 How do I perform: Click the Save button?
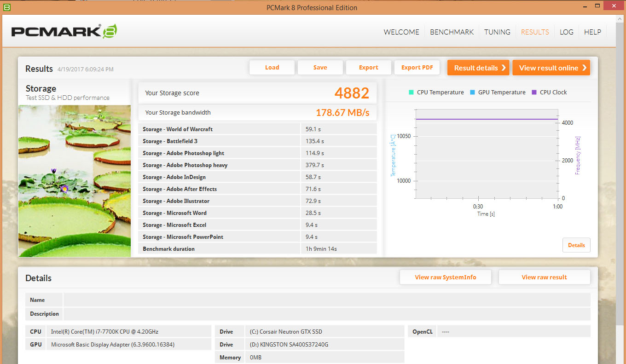(x=320, y=67)
